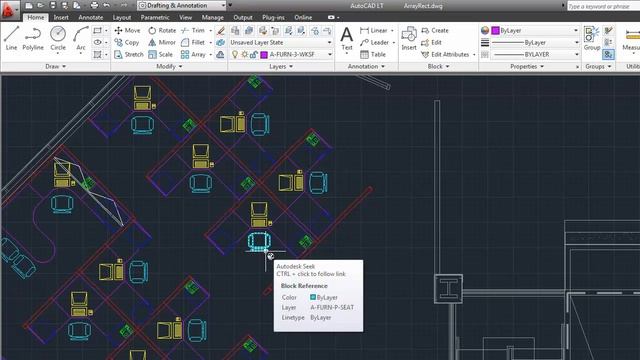Open the color ByLayer dropdown
Viewport: 640px width, 360px height.
click(535, 31)
